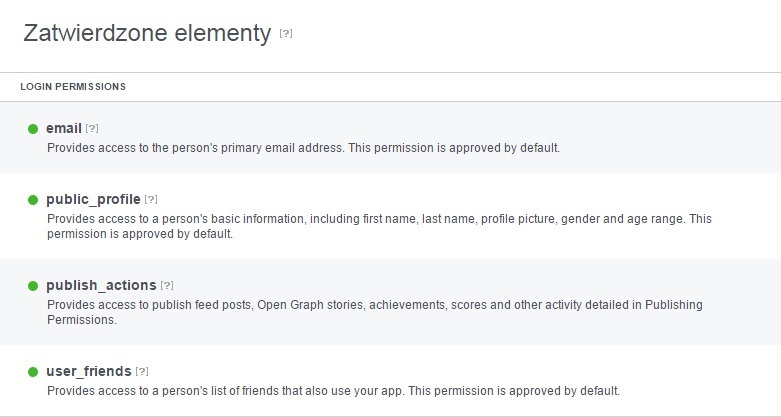Image resolution: width=781 pixels, height=417 pixels.
Task: Select the email permission name
Action: (63, 129)
